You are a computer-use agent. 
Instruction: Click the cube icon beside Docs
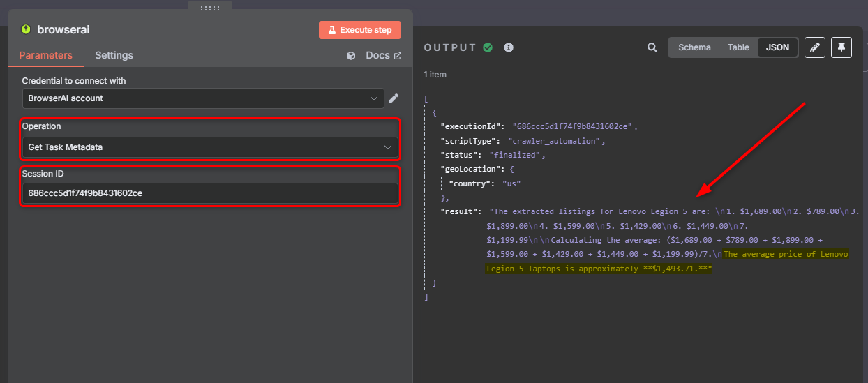pos(351,56)
